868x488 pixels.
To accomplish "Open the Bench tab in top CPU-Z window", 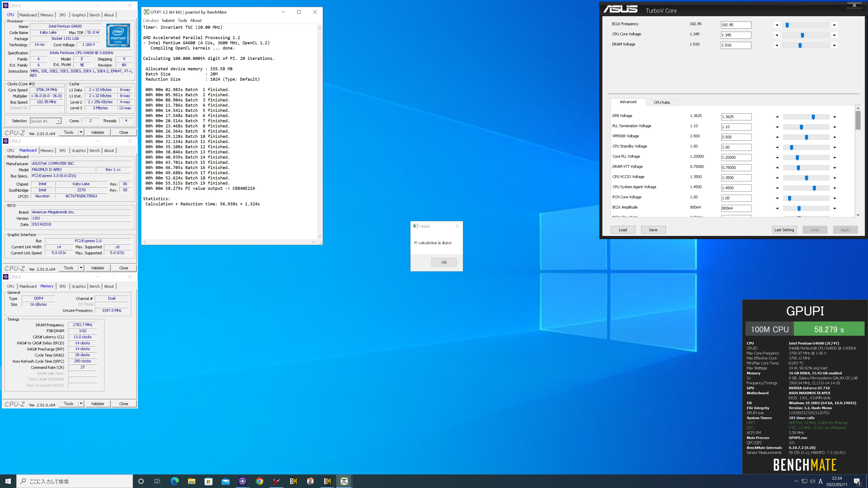I will (x=95, y=15).
